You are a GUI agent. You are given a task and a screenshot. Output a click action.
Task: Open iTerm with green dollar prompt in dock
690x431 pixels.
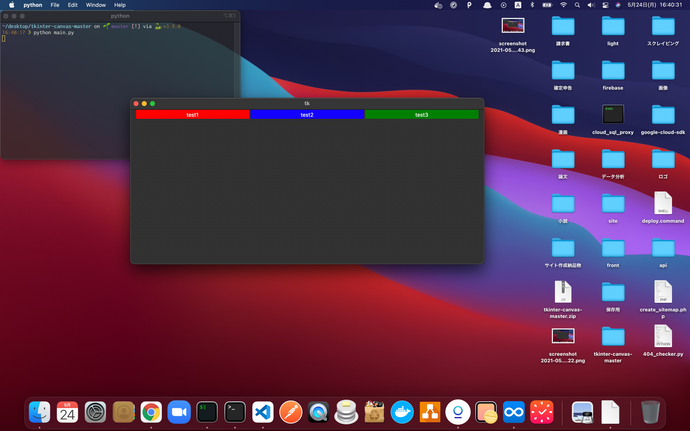point(207,412)
